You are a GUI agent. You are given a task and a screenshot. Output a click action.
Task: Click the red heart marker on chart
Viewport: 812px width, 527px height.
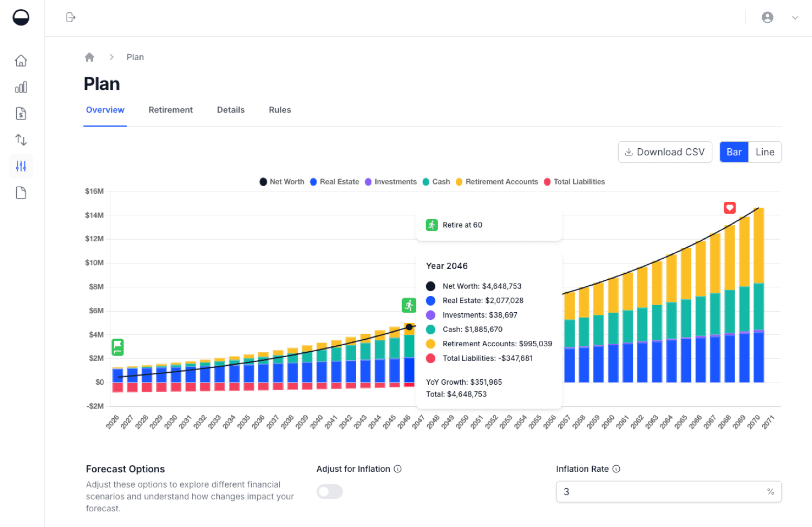point(730,208)
